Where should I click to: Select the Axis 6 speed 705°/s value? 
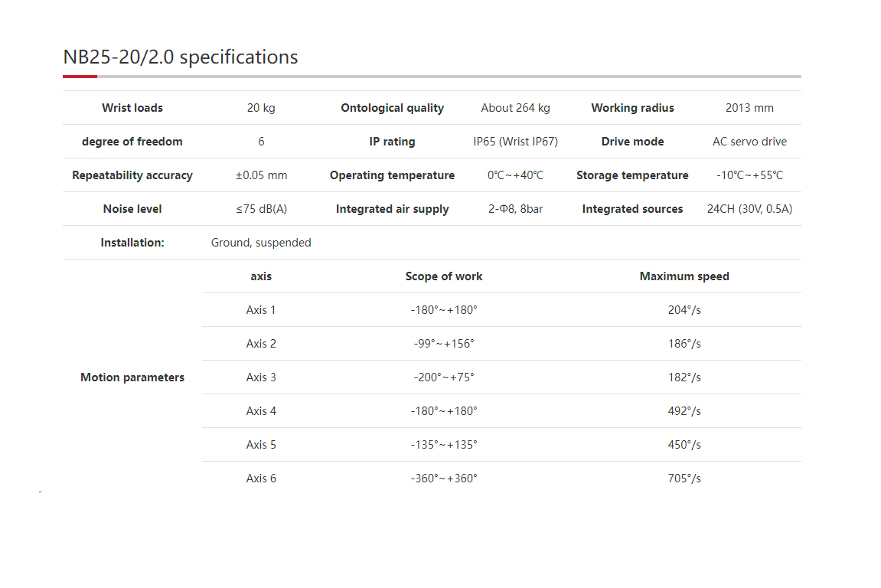pos(684,479)
